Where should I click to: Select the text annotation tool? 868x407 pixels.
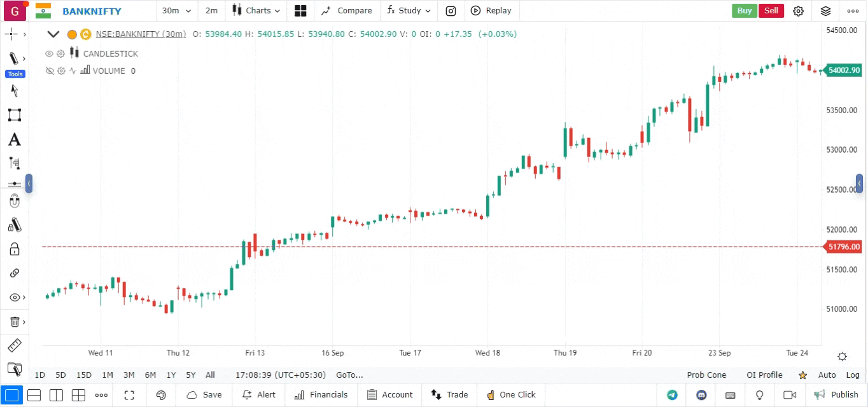point(14,139)
